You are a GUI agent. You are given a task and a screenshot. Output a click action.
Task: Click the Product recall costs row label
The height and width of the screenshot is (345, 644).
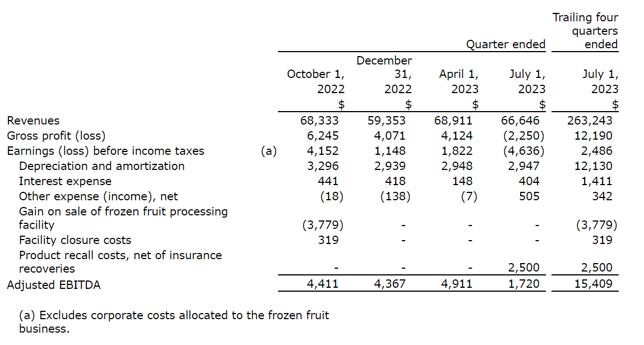(x=120, y=262)
